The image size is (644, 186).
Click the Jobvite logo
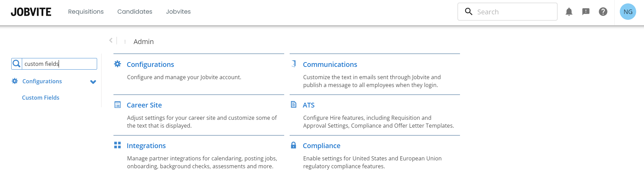tap(31, 12)
